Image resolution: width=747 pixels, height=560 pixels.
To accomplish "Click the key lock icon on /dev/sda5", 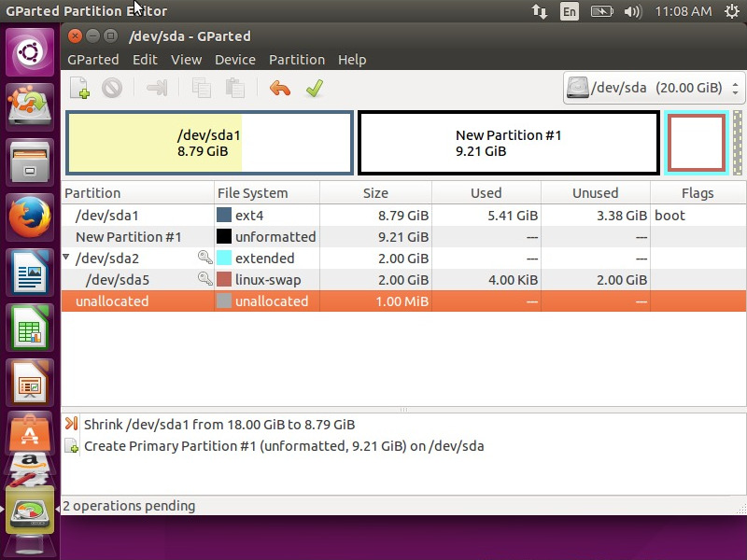I will tap(204, 279).
